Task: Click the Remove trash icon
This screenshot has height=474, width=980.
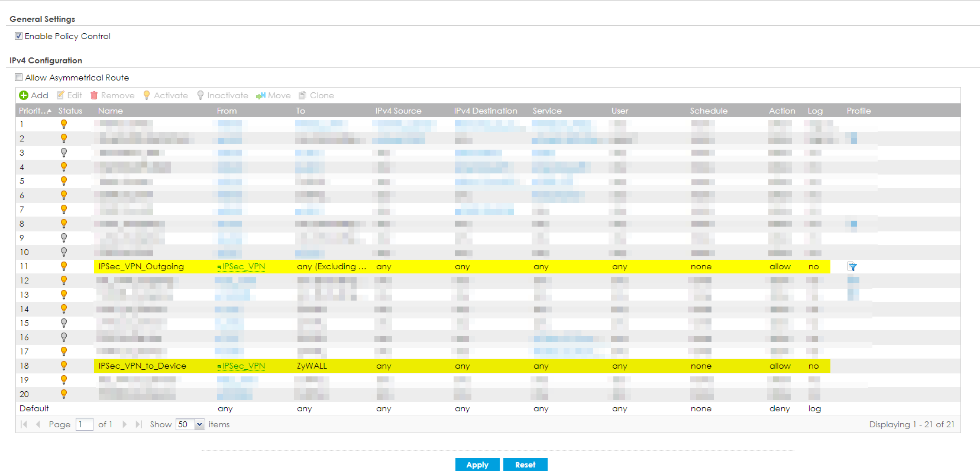Action: 94,95
